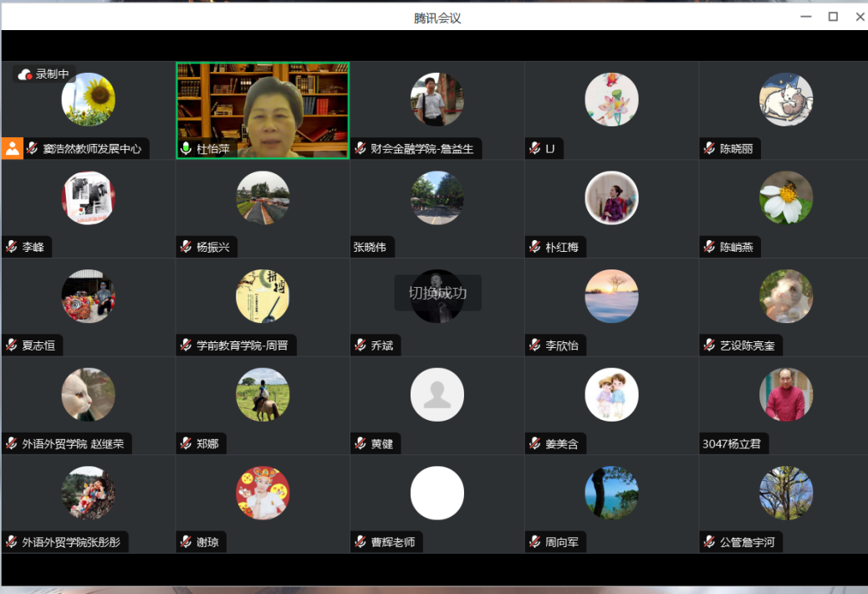Click the green microphone icon beside 杜怡萍

click(x=186, y=148)
